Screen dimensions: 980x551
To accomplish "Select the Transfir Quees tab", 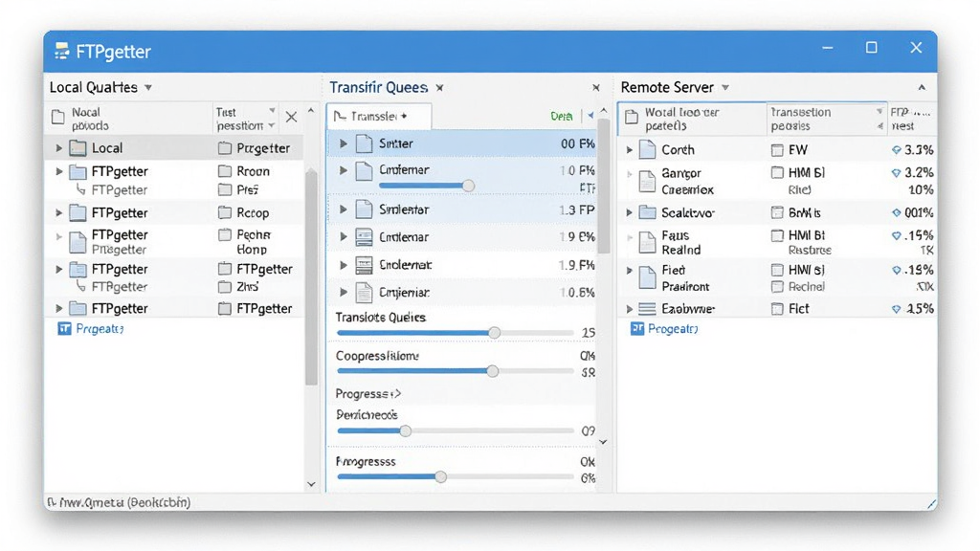I will (x=379, y=87).
